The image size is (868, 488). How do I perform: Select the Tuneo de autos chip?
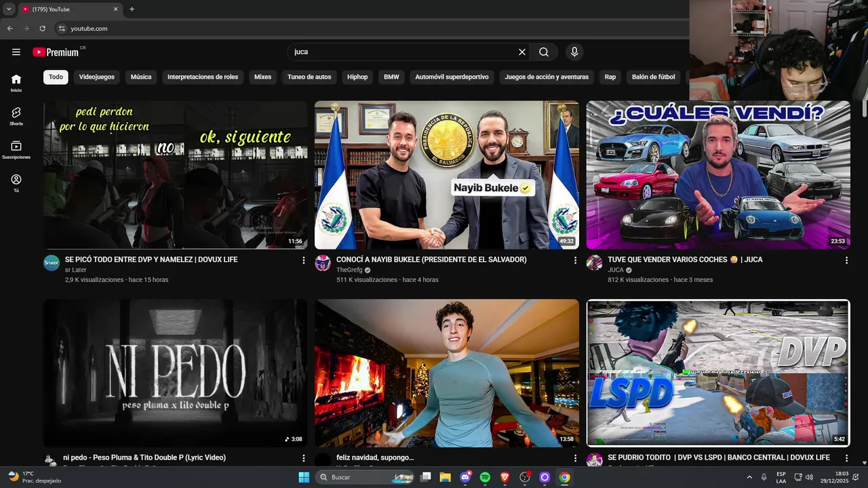[309, 77]
